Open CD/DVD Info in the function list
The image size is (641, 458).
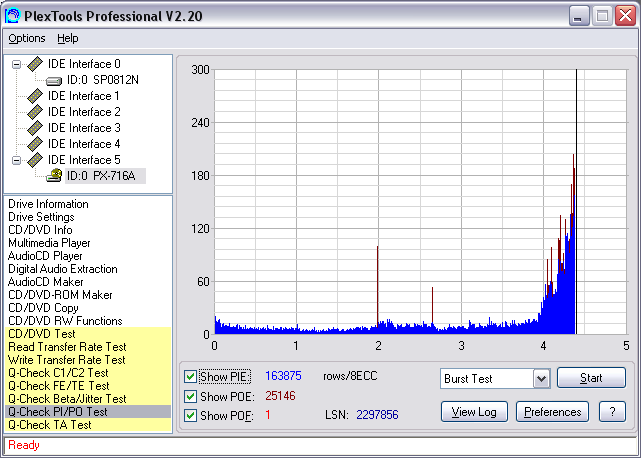[40, 230]
